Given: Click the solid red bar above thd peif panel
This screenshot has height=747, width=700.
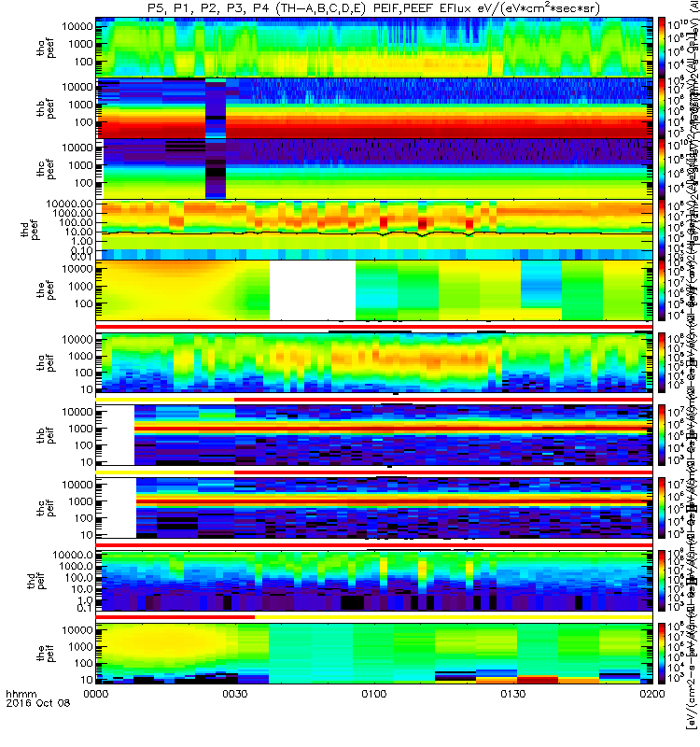Looking at the screenshot, I should [x=374, y=544].
